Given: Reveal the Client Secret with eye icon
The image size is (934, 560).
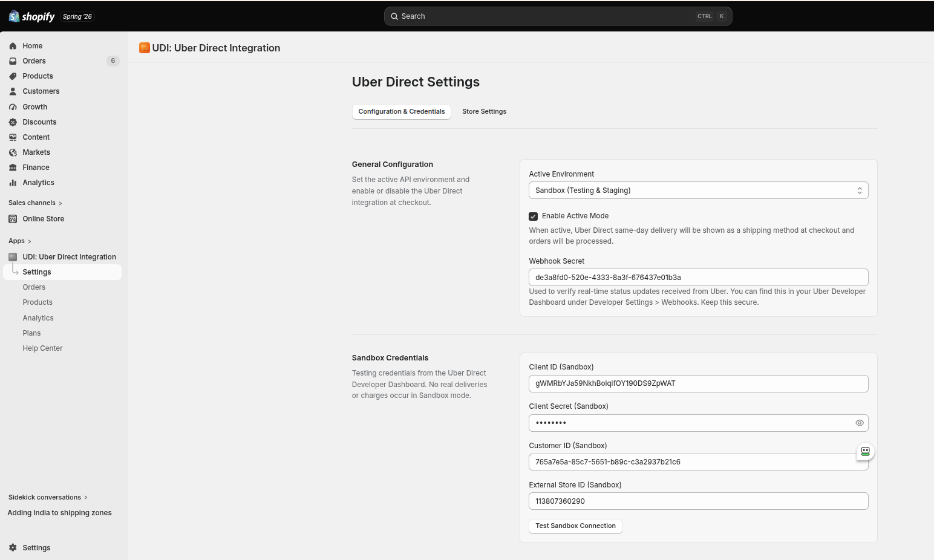Looking at the screenshot, I should (859, 423).
